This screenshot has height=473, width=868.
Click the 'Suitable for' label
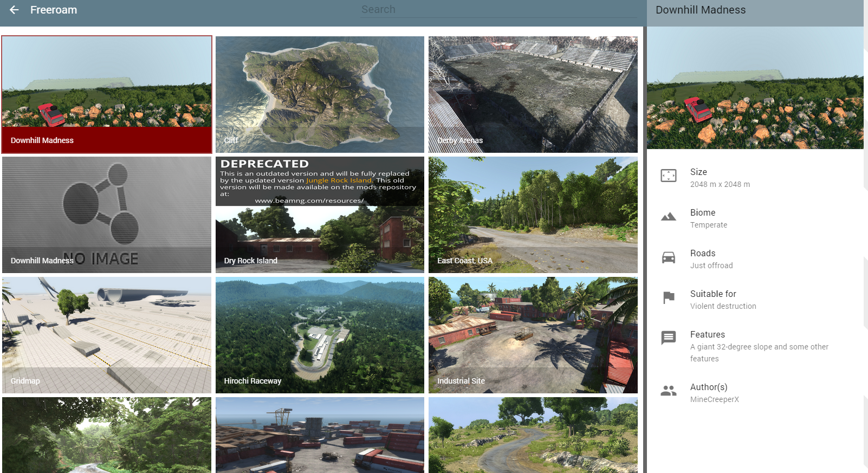713,294
